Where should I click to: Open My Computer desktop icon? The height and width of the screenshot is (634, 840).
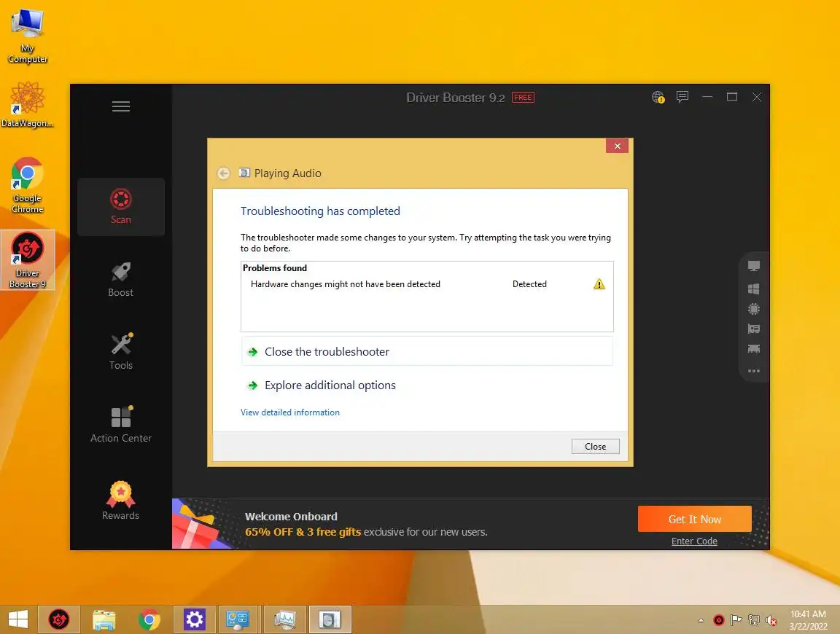click(x=27, y=36)
